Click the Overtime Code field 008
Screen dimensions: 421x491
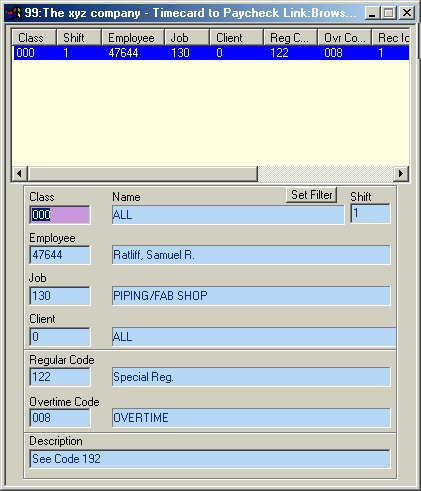pyautogui.click(x=60, y=418)
